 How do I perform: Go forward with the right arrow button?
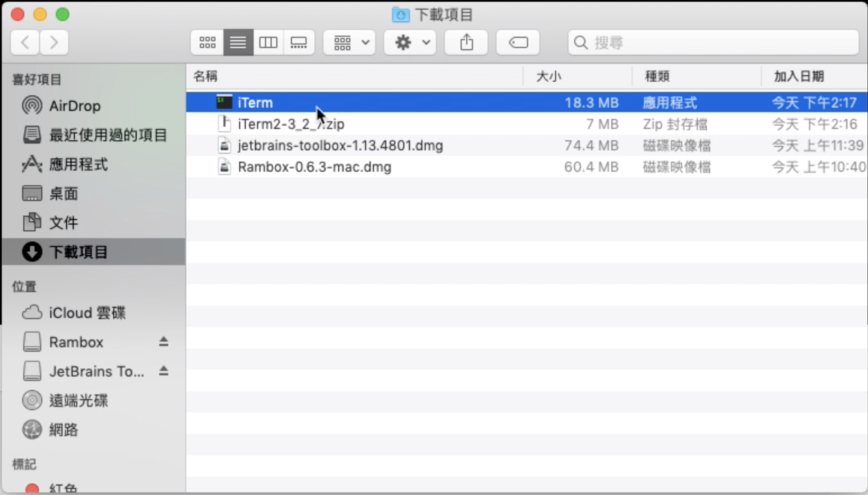(54, 43)
